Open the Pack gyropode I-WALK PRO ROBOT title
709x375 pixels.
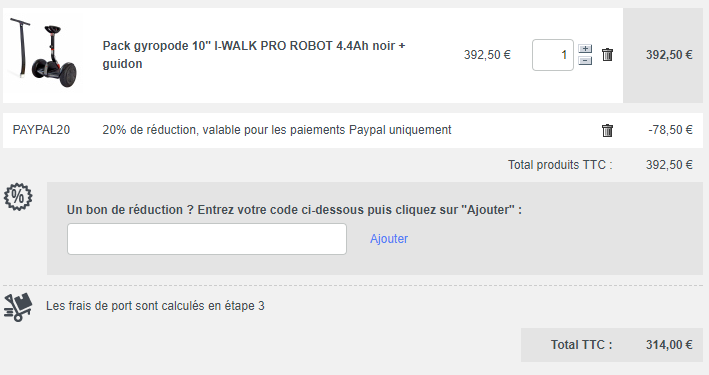coord(254,55)
